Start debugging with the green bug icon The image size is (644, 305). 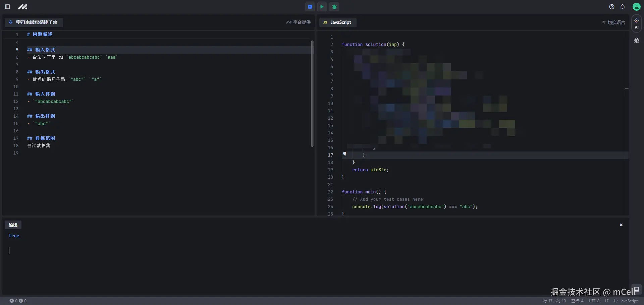[334, 7]
